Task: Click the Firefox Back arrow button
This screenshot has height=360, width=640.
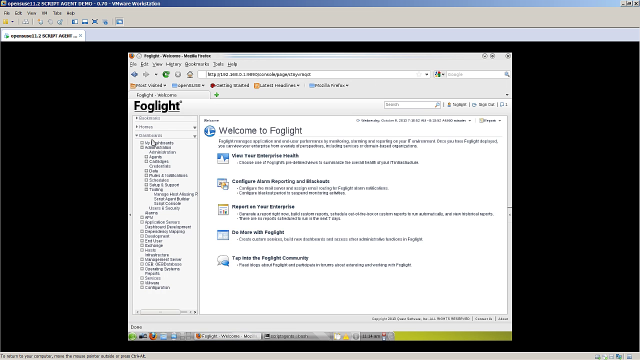Action: (134, 74)
